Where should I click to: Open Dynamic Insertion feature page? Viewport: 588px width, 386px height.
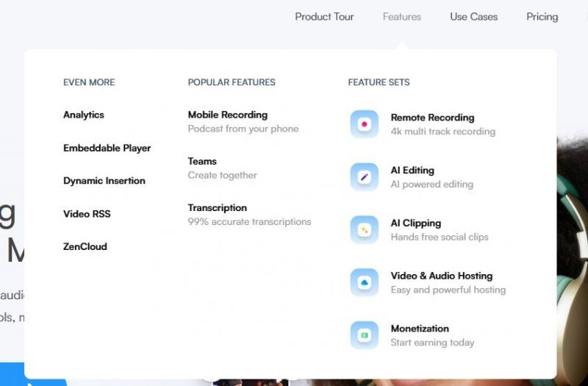(x=104, y=181)
